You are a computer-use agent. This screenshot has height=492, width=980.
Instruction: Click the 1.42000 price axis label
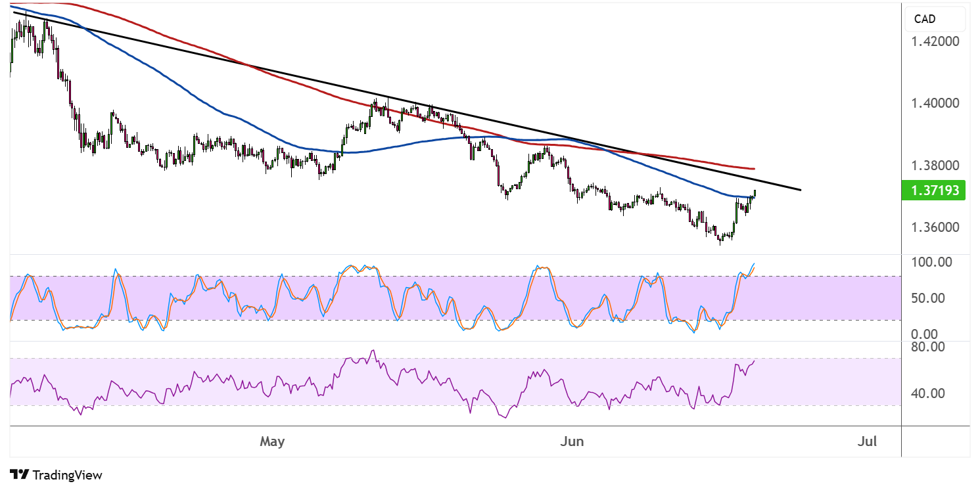pos(935,41)
